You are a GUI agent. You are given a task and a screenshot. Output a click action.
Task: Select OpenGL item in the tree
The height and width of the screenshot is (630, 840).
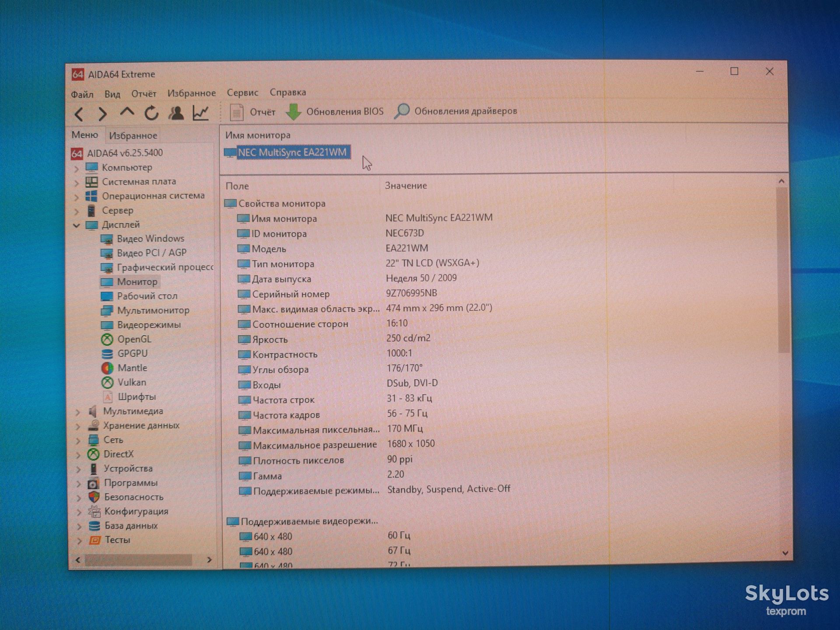click(x=126, y=339)
